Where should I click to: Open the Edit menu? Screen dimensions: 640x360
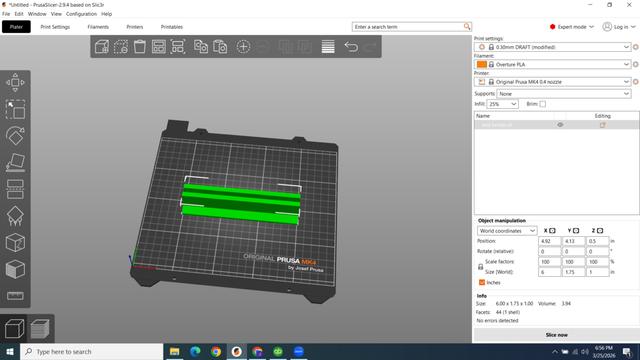click(19, 14)
